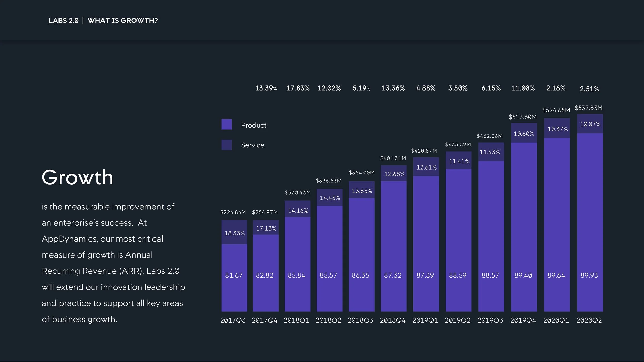Select the 'Service' legend label

(253, 145)
